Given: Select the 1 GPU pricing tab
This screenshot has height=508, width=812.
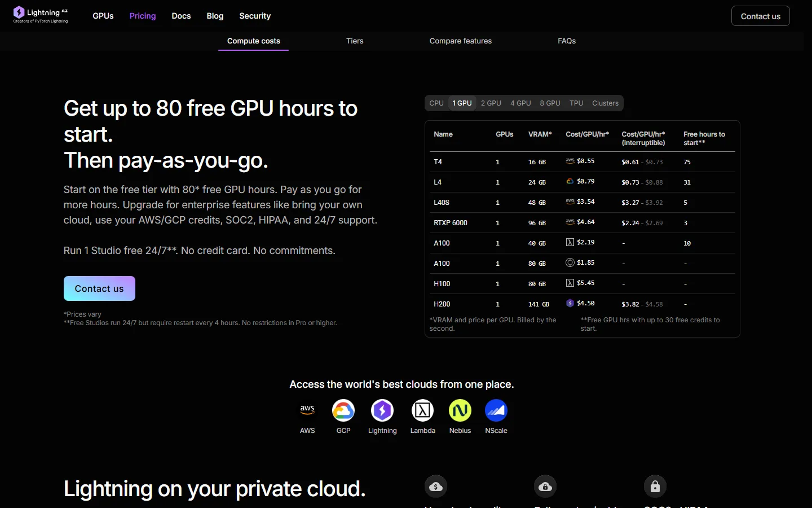Looking at the screenshot, I should click(x=462, y=103).
